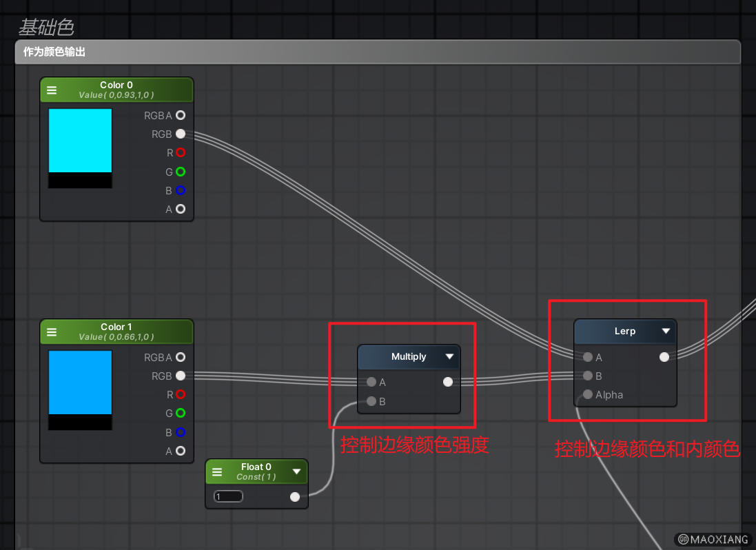Open the Color 0 node hamburger menu
This screenshot has height=550, width=756.
coord(52,90)
